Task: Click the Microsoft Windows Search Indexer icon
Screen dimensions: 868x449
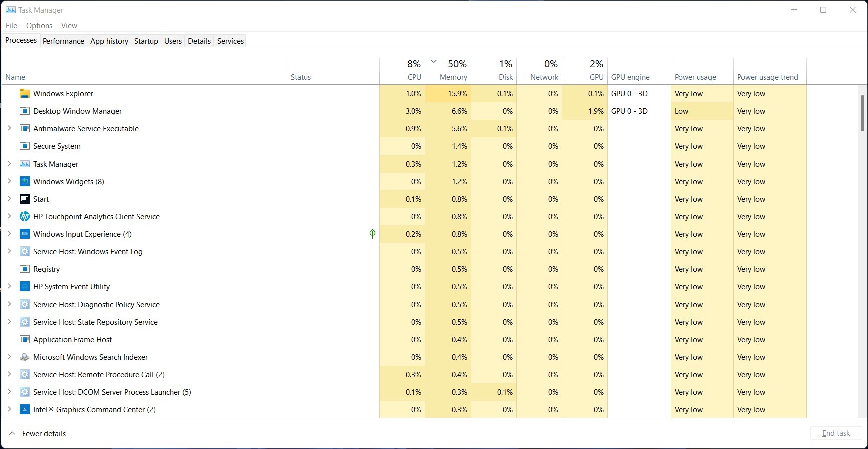Action: coord(24,357)
